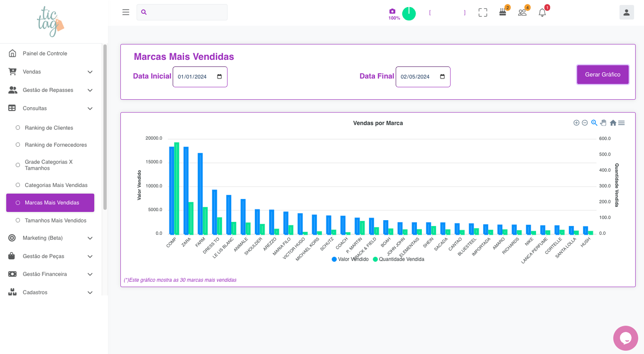Click the Cadastros boxes icon
Screen dimensions: 644x354
[x=12, y=292]
